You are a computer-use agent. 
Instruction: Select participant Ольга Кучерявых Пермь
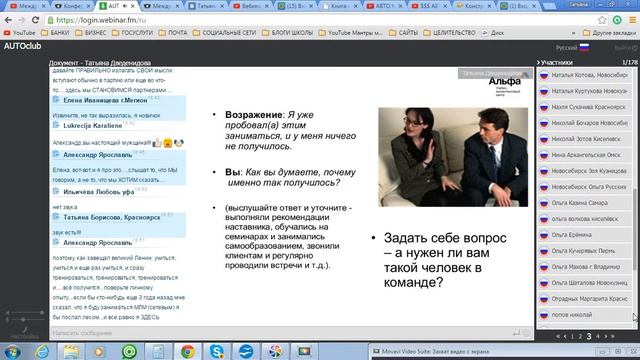point(584,251)
